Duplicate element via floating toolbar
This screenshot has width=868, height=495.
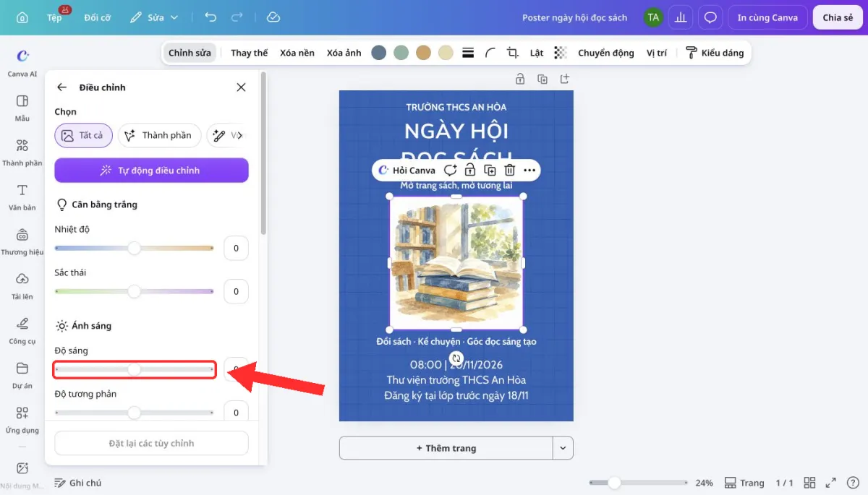coord(490,171)
